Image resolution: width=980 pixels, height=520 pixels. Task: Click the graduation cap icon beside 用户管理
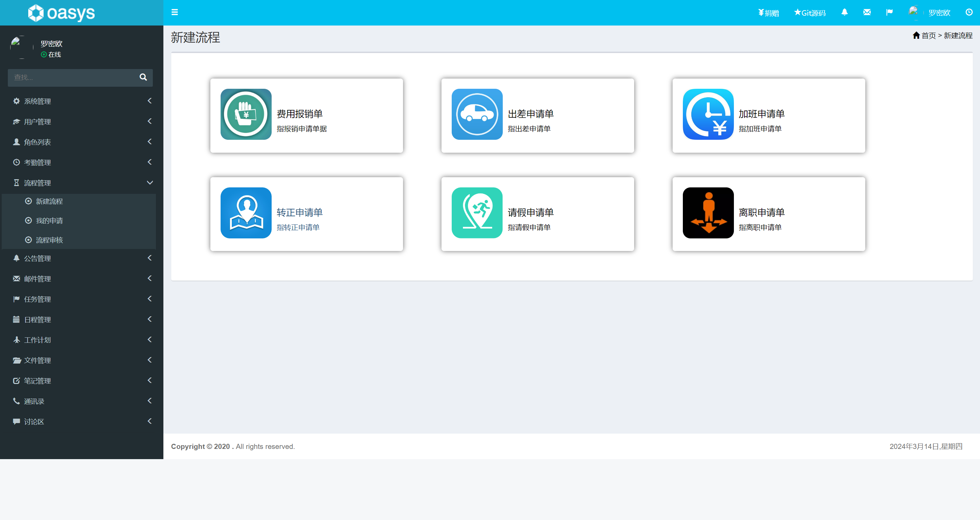click(16, 122)
